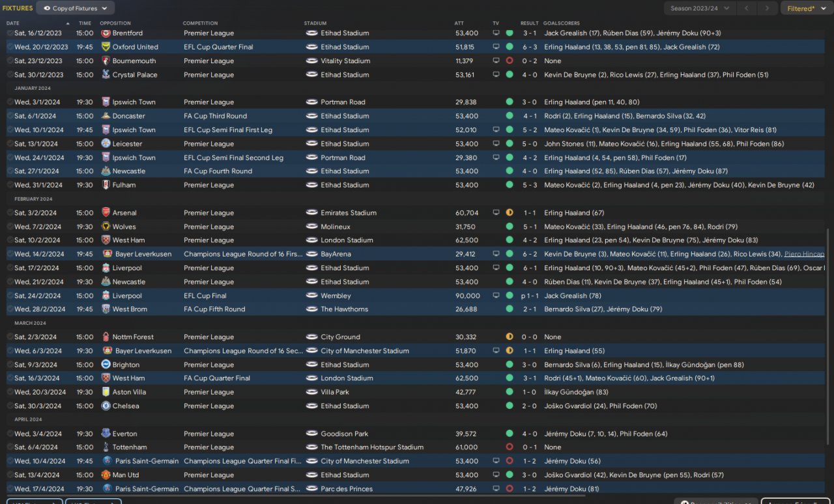
Task: Select the Fulham club badge
Action: [106, 185]
